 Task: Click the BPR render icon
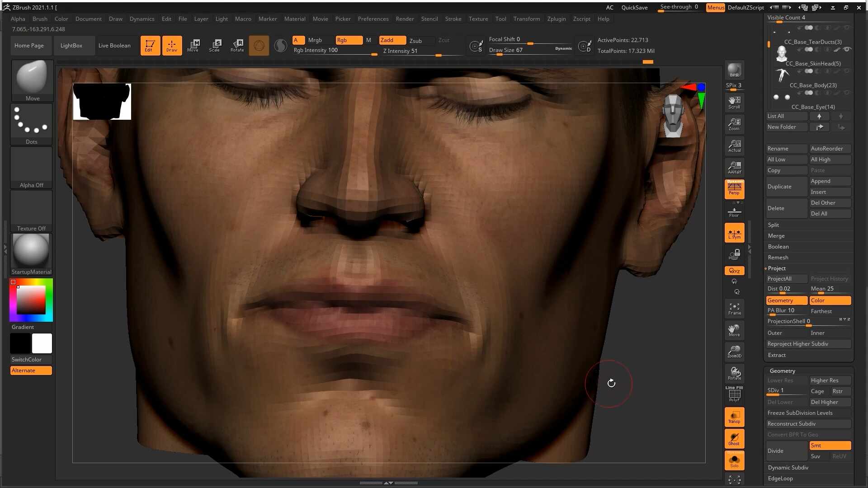tap(734, 70)
